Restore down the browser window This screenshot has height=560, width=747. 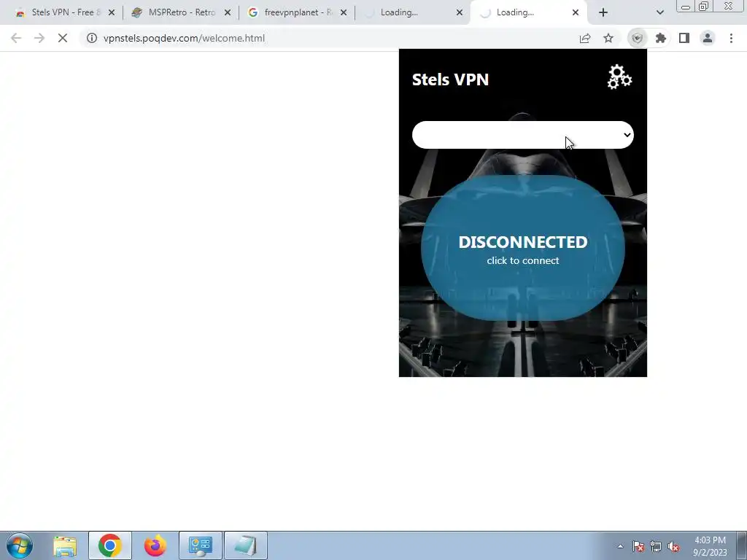(x=704, y=6)
